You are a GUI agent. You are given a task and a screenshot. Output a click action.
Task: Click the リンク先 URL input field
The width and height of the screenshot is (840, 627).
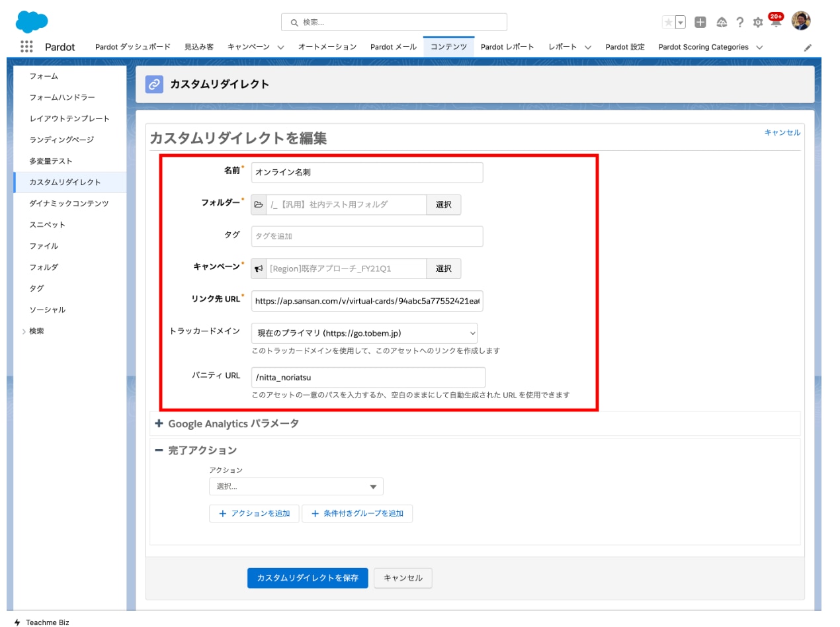(x=367, y=300)
